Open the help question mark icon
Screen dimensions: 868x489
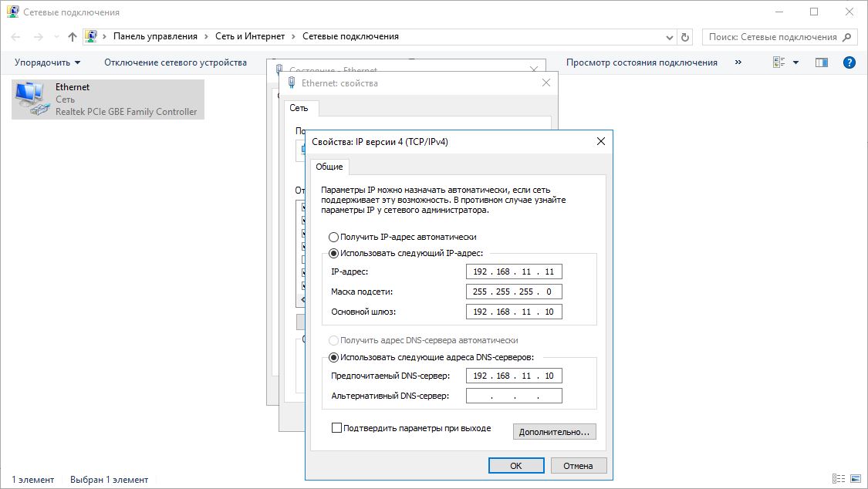849,62
